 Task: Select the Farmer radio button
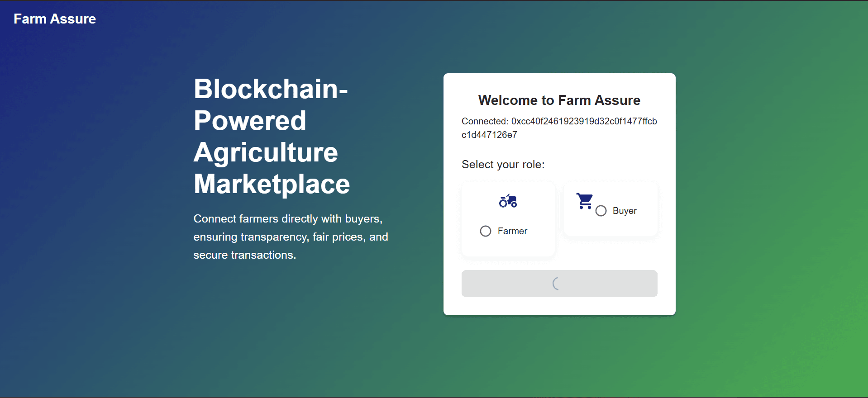(x=486, y=231)
